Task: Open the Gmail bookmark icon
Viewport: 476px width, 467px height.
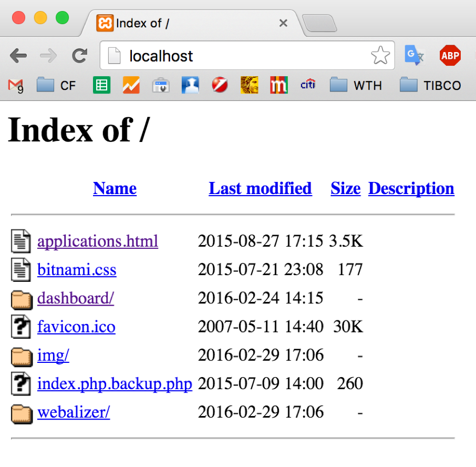Action: pos(16,85)
